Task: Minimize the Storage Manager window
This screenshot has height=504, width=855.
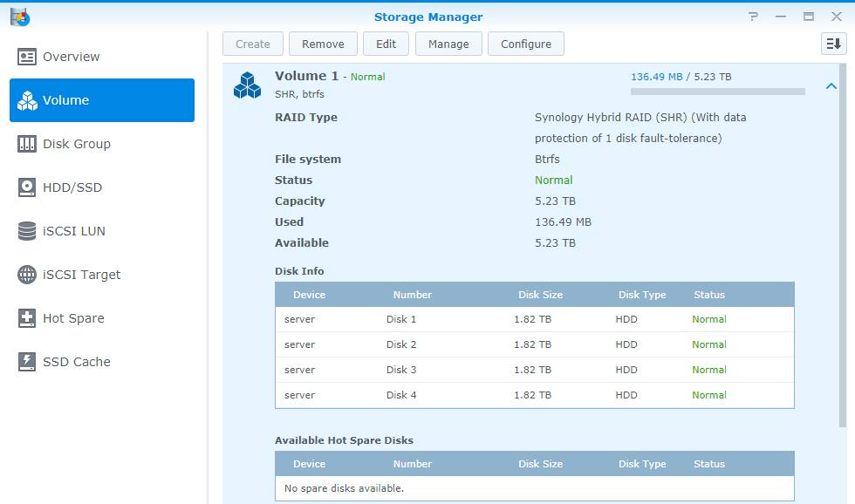Action: pos(781,17)
